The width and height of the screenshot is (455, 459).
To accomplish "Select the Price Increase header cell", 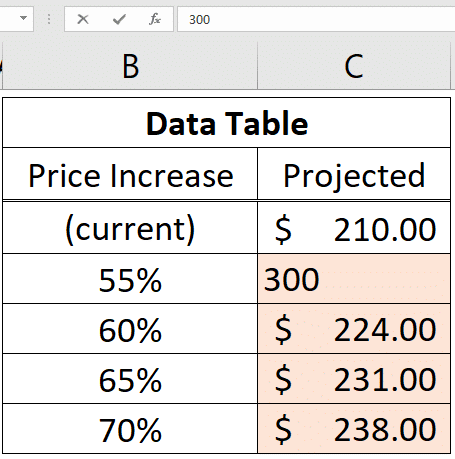I will (130, 174).
